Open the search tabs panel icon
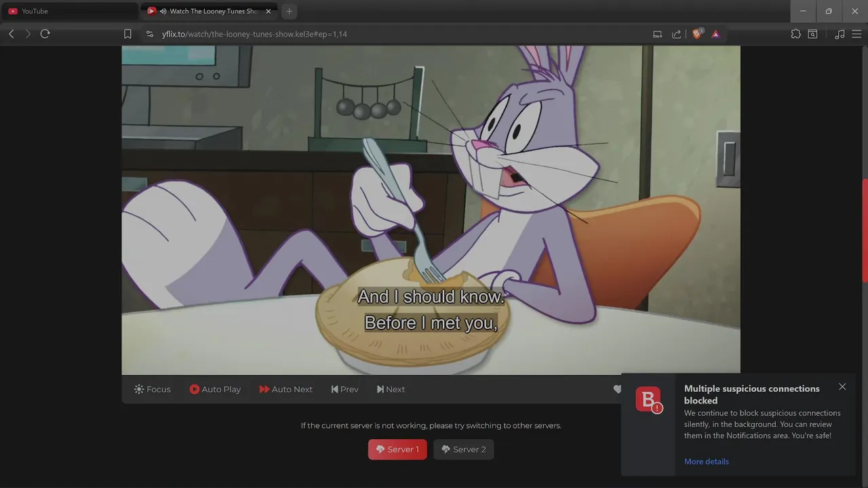The height and width of the screenshot is (488, 868). [812, 34]
